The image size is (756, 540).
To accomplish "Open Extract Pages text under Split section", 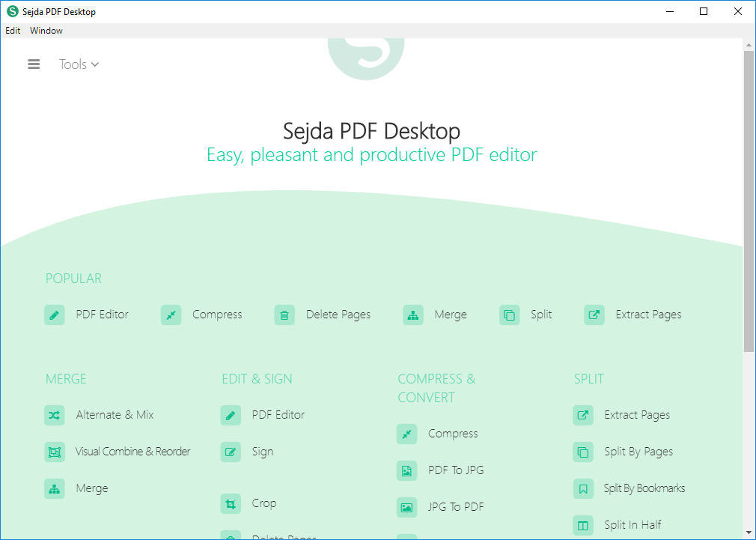I will coord(637,415).
